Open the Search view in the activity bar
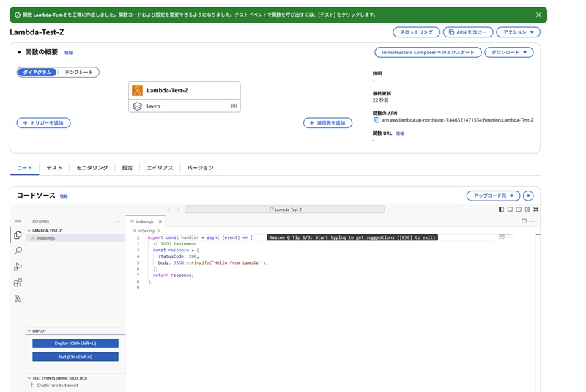This screenshot has height=392, width=586. pyautogui.click(x=18, y=251)
